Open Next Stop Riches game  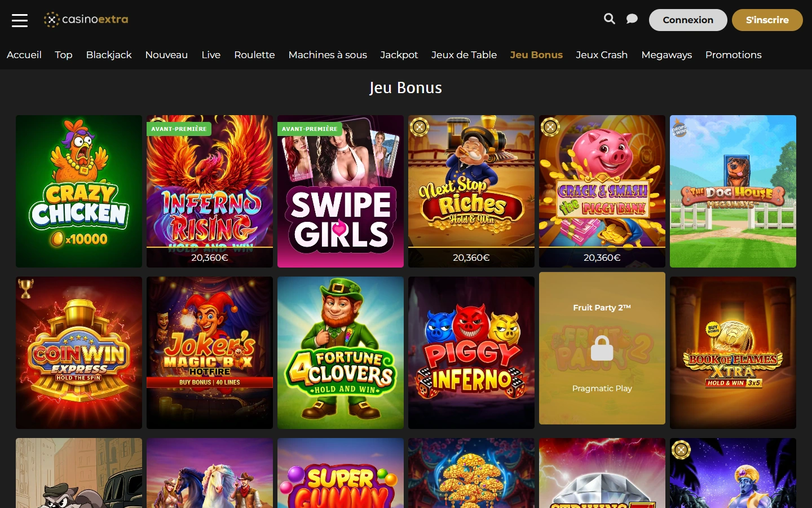[471, 191]
